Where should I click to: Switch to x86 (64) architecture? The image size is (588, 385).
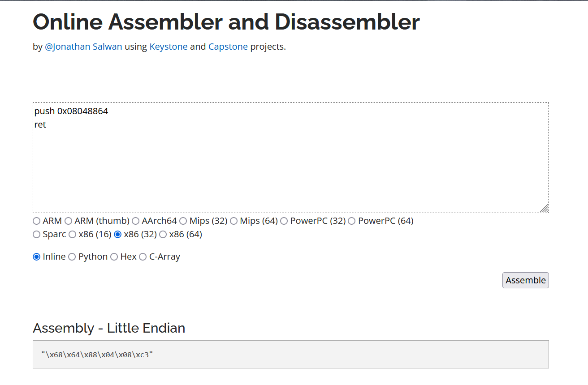pyautogui.click(x=163, y=235)
